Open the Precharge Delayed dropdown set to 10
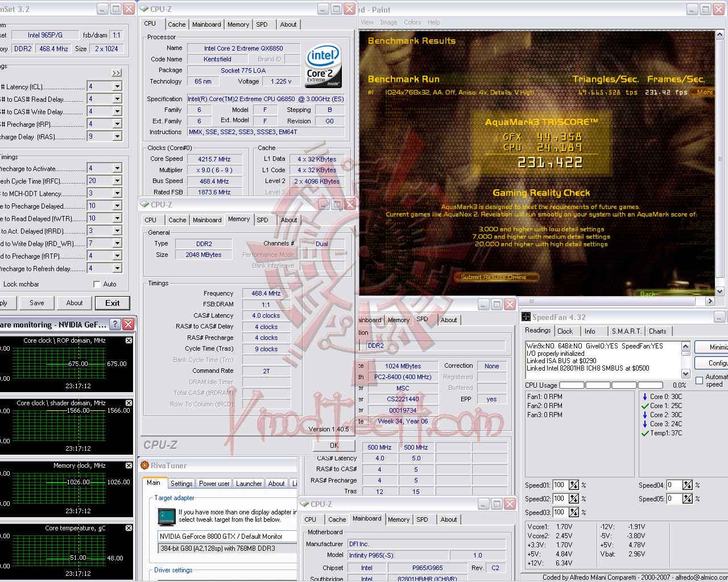This screenshot has height=582, width=728. coord(117,206)
